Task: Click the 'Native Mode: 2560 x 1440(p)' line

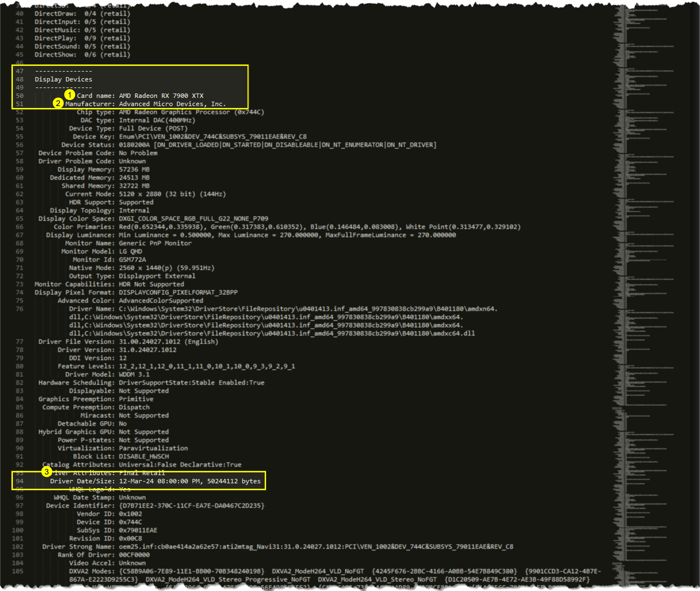Action: point(141,268)
